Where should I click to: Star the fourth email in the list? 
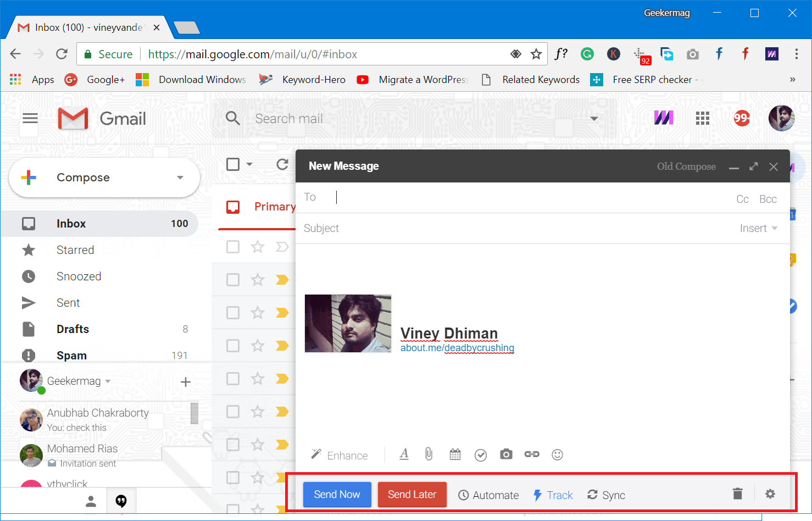click(257, 346)
